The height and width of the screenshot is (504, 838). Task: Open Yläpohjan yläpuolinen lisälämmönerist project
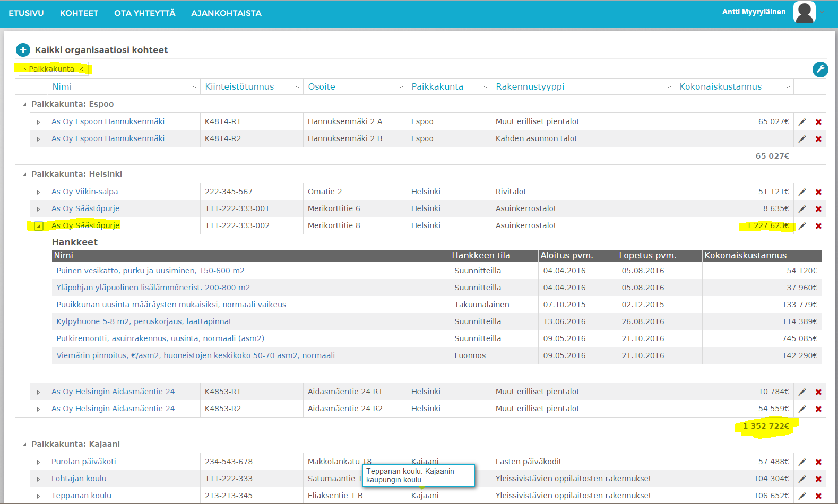tap(153, 288)
